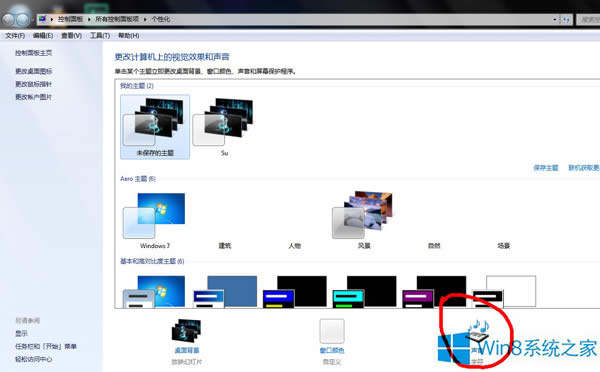Open 任务栏和「开始」菜单 link
Viewport: 600px width, 372px height.
[x=46, y=346]
